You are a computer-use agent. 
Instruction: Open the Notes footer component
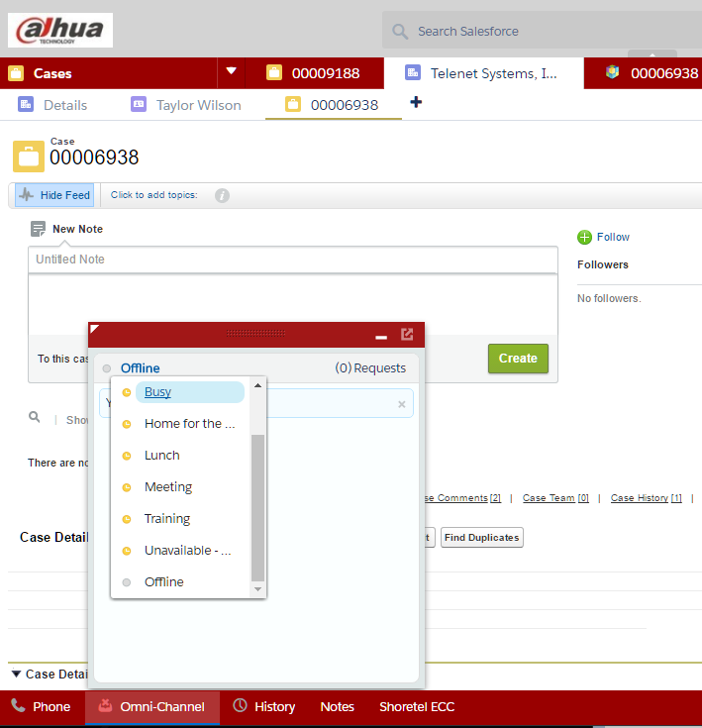click(337, 706)
